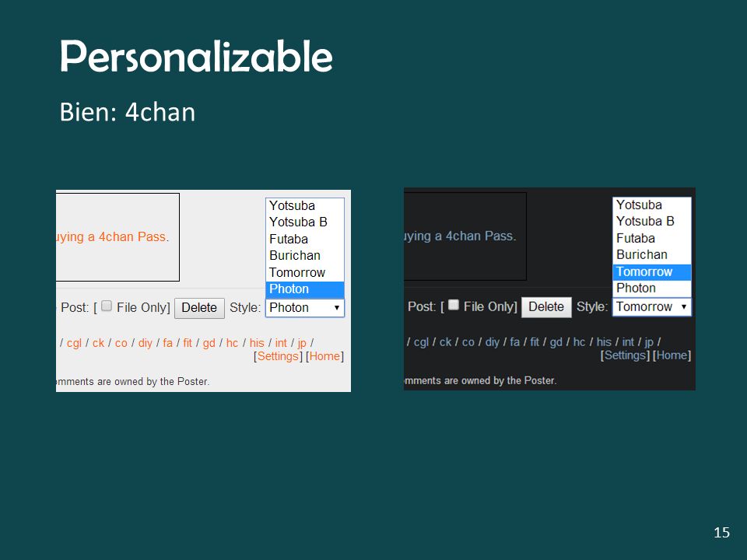Open orange diy board link
This screenshot has height=560, width=747.
coord(146,343)
